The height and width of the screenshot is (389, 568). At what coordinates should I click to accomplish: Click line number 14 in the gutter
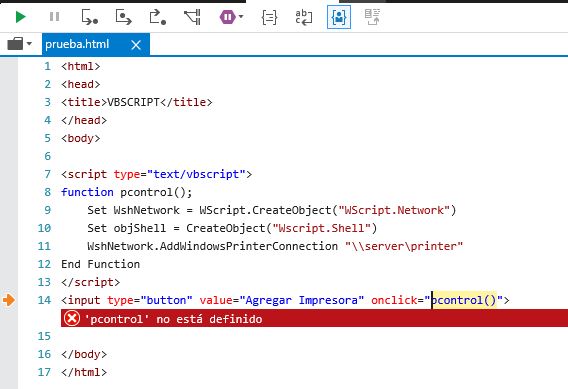point(44,300)
